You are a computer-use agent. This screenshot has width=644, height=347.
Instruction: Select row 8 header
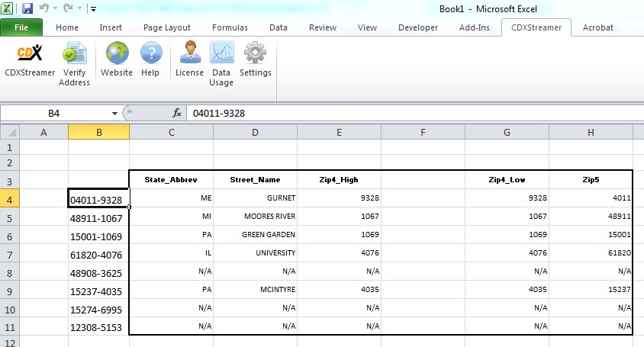(9, 272)
